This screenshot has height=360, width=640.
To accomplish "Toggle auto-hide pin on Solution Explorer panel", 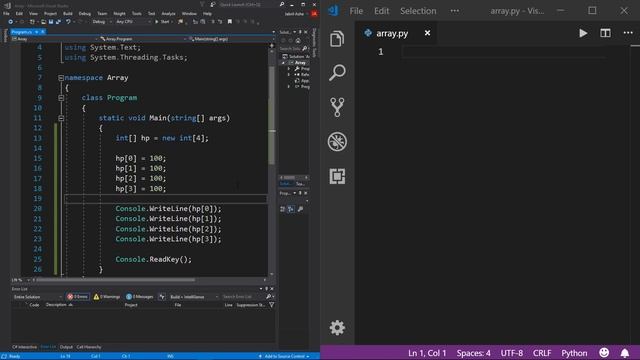I will (x=300, y=32).
